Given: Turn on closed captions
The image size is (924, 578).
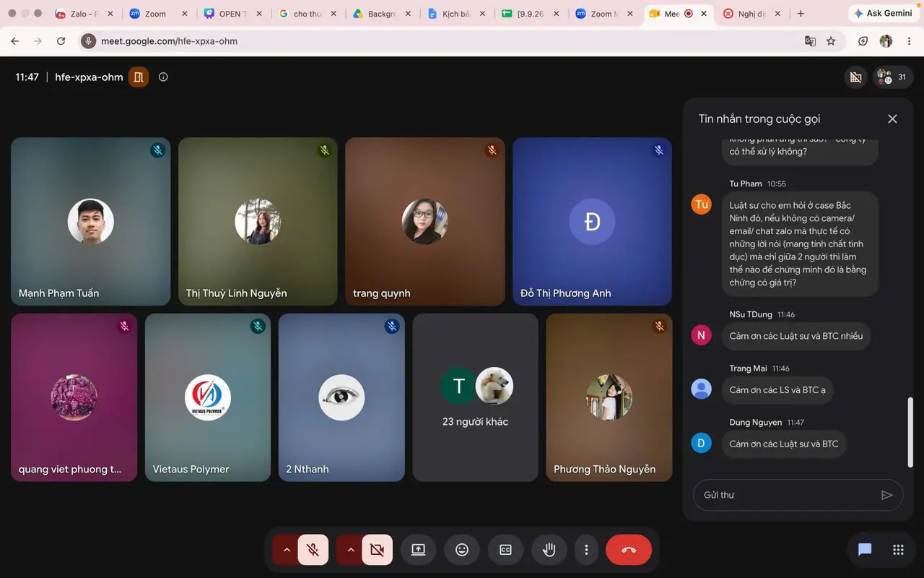Looking at the screenshot, I should coord(506,550).
